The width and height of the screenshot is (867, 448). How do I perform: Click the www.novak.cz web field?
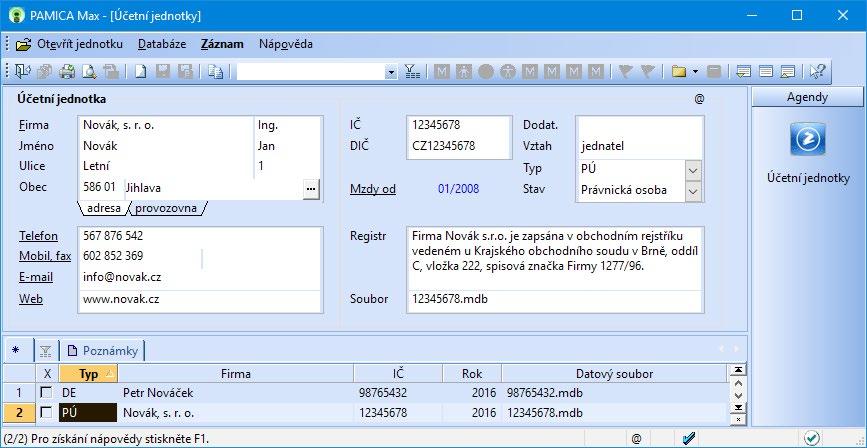[200, 300]
